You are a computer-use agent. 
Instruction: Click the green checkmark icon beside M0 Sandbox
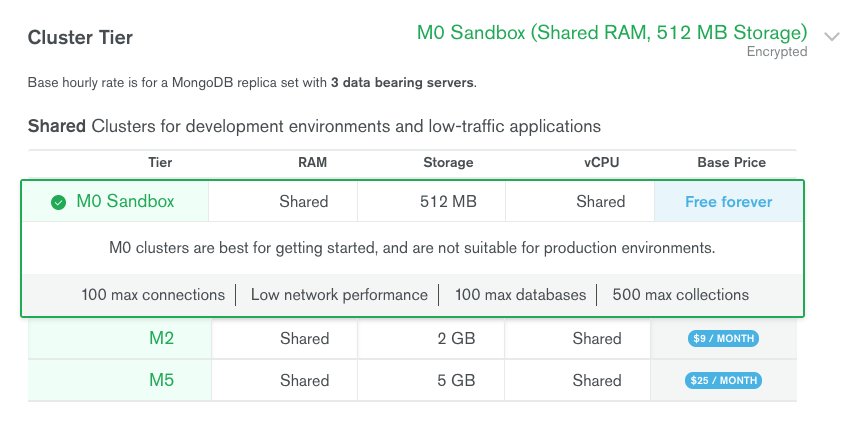coord(58,202)
